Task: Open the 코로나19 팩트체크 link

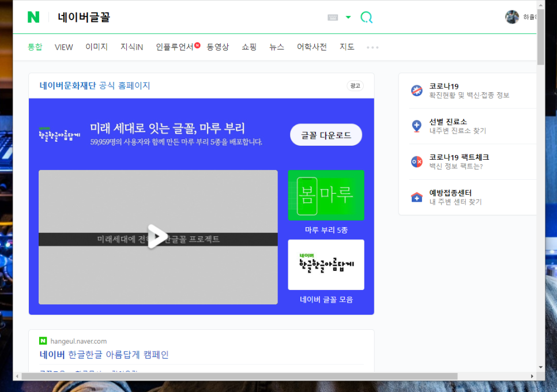Action: [x=459, y=161]
